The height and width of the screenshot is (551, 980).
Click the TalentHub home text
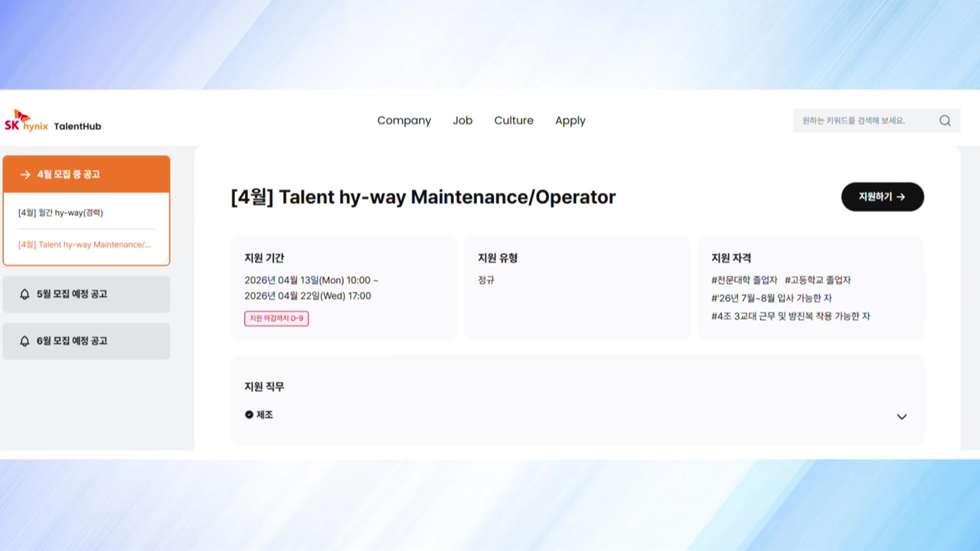77,126
